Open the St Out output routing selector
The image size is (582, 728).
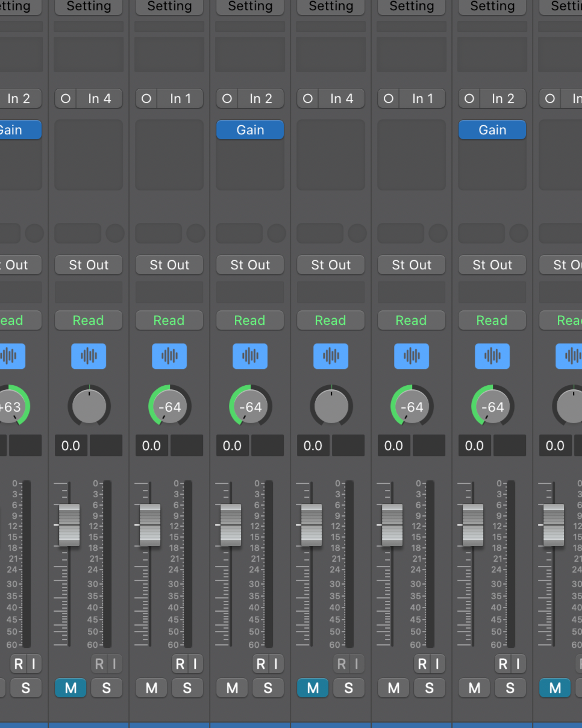pyautogui.click(x=169, y=265)
